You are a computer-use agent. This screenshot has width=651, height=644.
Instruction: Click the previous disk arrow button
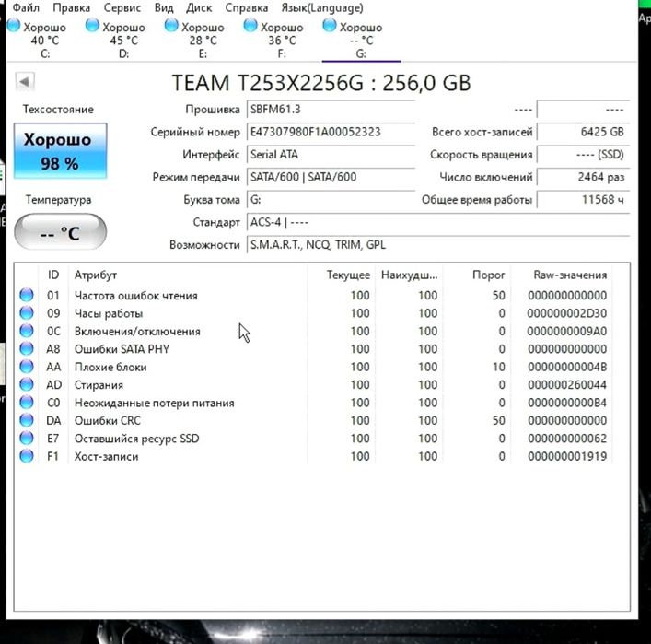(x=25, y=81)
